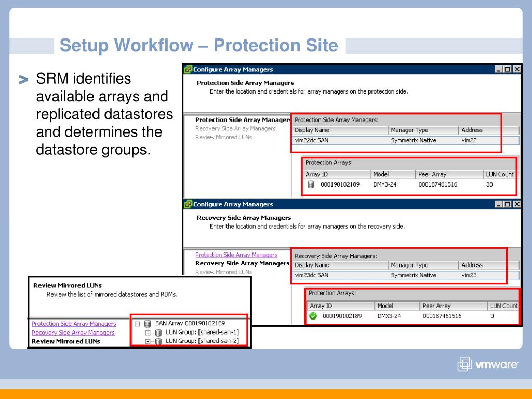Collapse the SAN Array 000190102189 tree node

tap(137, 324)
